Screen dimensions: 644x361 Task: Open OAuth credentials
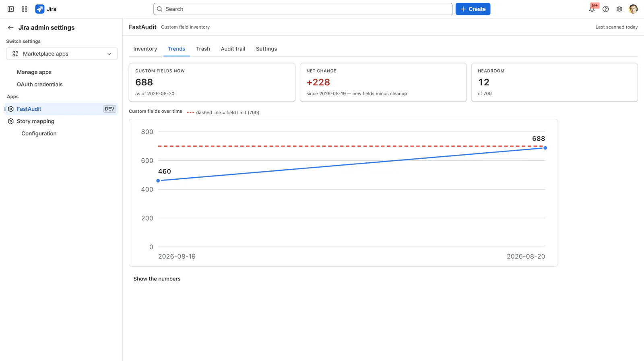coord(40,84)
